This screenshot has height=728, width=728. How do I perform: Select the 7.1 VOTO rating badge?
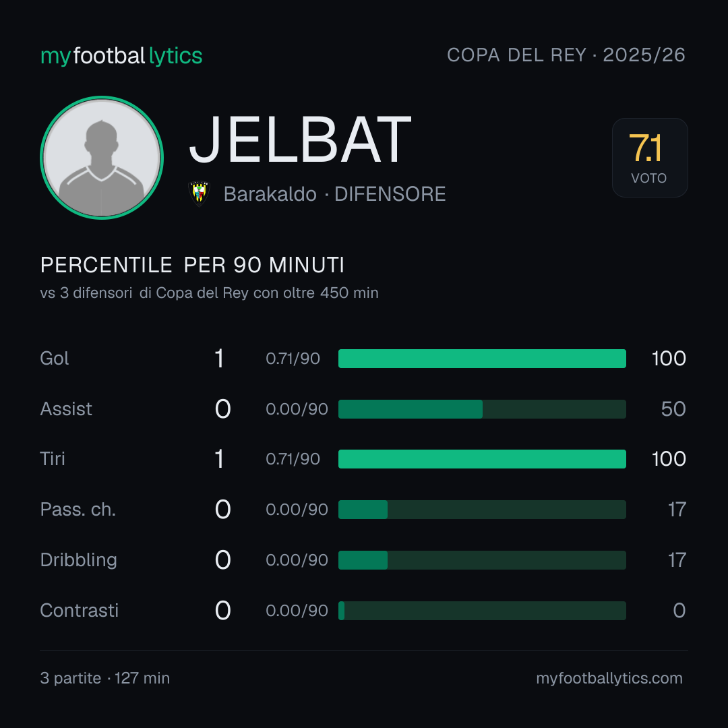(650, 158)
